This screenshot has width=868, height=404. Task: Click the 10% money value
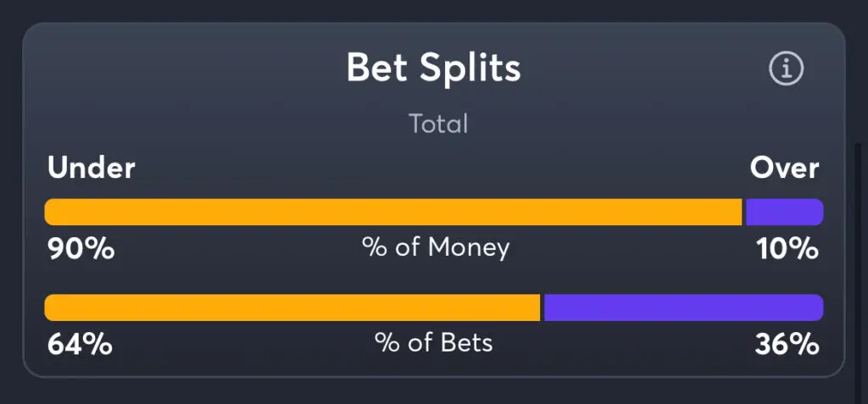tap(787, 249)
